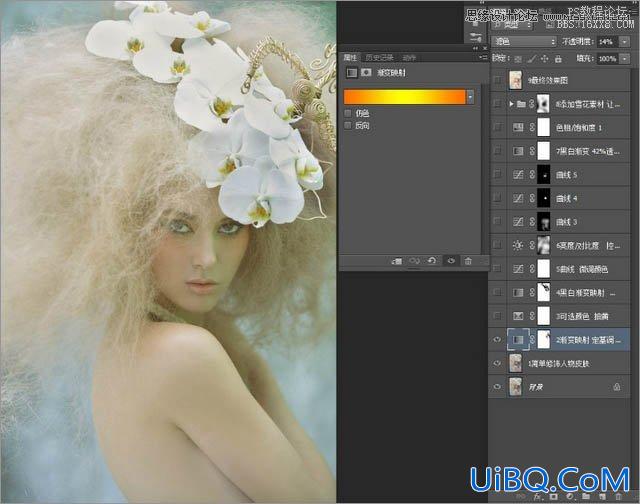
Task: Click the opacity 14% value field
Action: coord(608,42)
